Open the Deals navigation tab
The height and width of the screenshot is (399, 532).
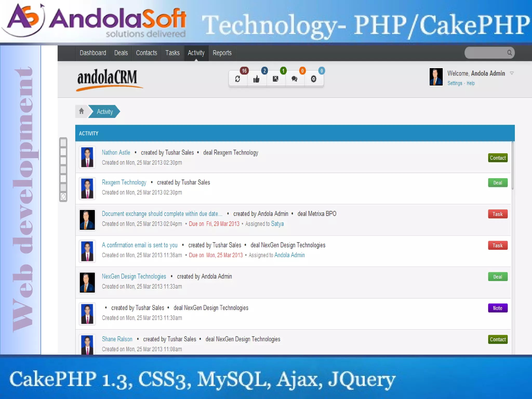tap(121, 53)
